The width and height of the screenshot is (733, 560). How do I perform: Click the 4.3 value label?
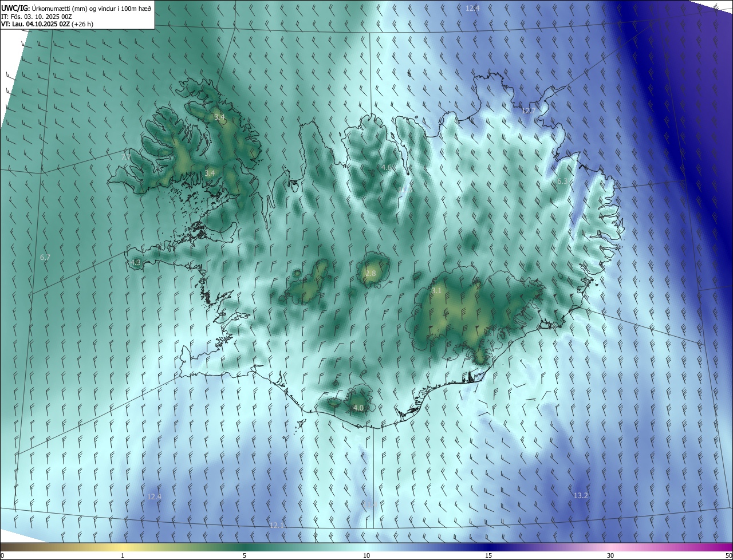click(x=136, y=262)
